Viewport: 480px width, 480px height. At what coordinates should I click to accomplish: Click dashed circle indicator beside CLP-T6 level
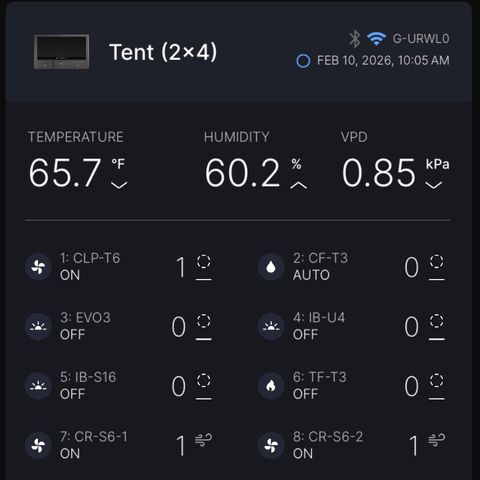[204, 261]
